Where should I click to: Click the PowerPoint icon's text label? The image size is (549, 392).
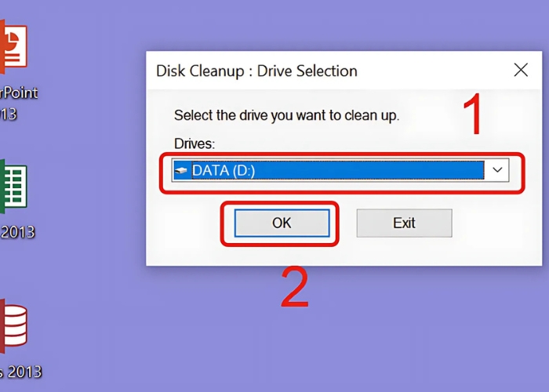tap(19, 93)
